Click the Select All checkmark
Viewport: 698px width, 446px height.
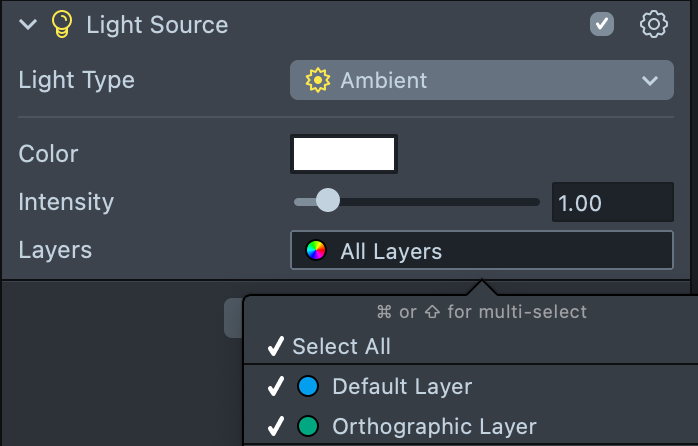pos(276,347)
